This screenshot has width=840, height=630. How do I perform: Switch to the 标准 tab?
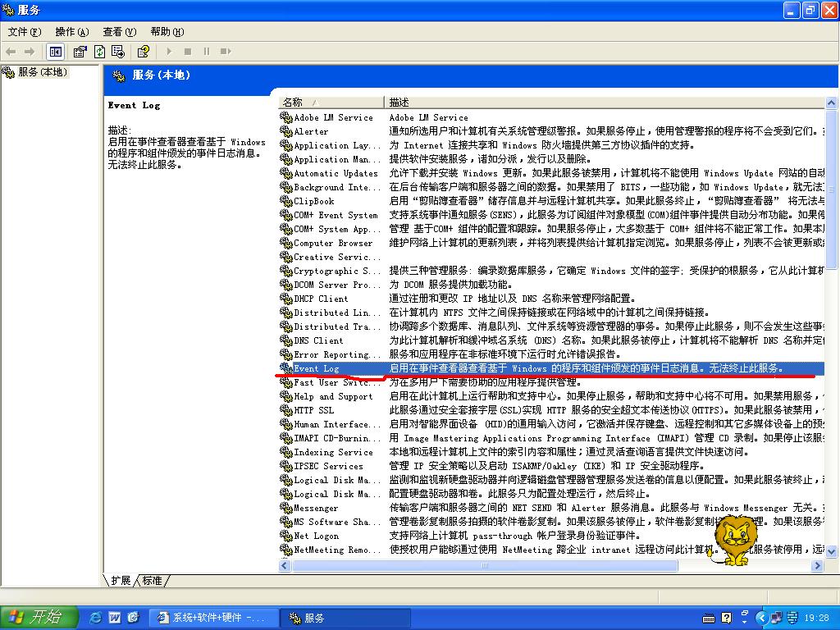tap(152, 580)
